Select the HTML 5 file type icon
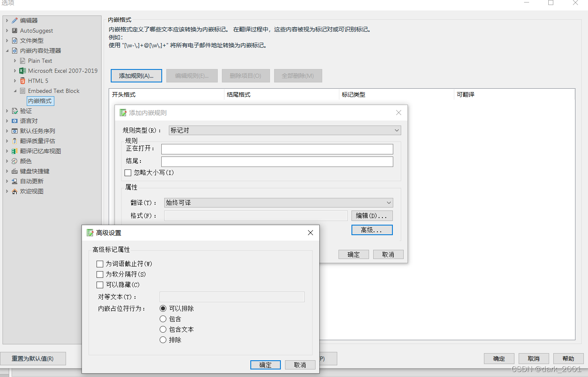Image resolution: width=588 pixels, height=377 pixels. coord(22,80)
